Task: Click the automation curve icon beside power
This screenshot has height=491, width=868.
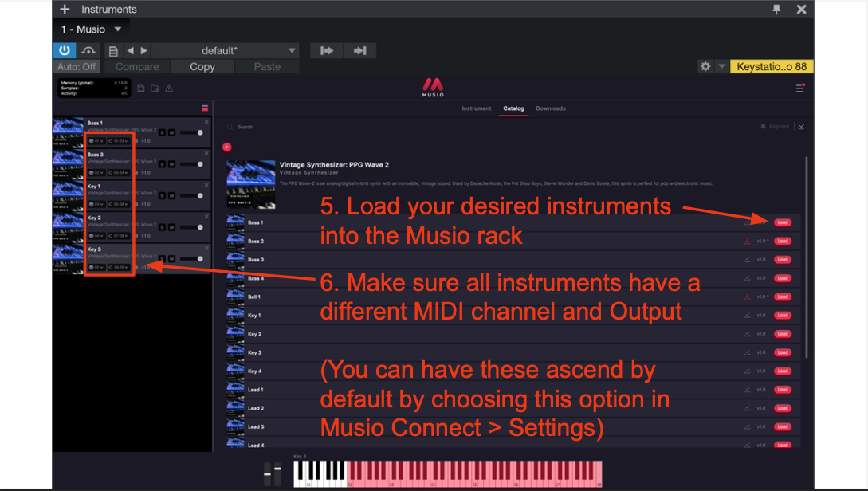Action: pos(88,51)
